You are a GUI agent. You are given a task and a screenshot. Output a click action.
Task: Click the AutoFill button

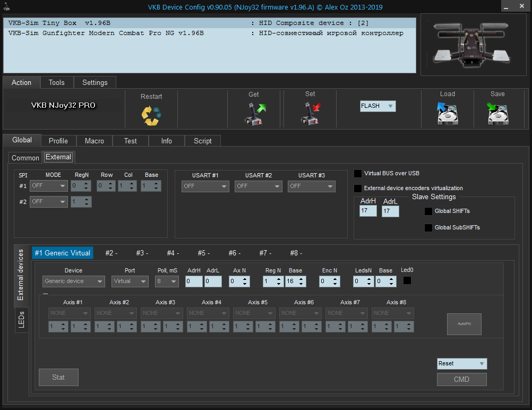click(464, 324)
